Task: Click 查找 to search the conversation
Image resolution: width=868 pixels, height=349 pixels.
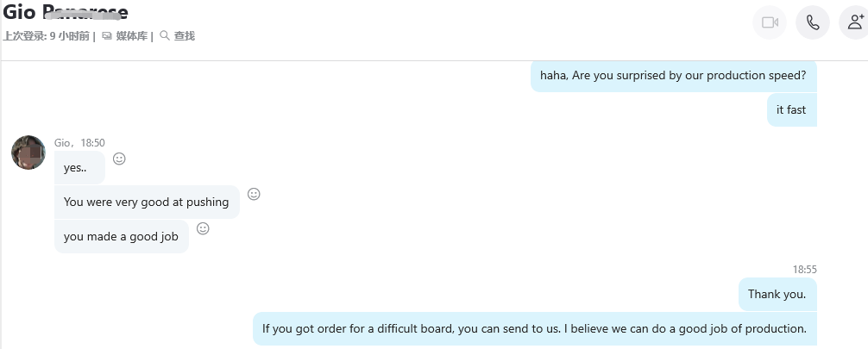Action: click(178, 36)
